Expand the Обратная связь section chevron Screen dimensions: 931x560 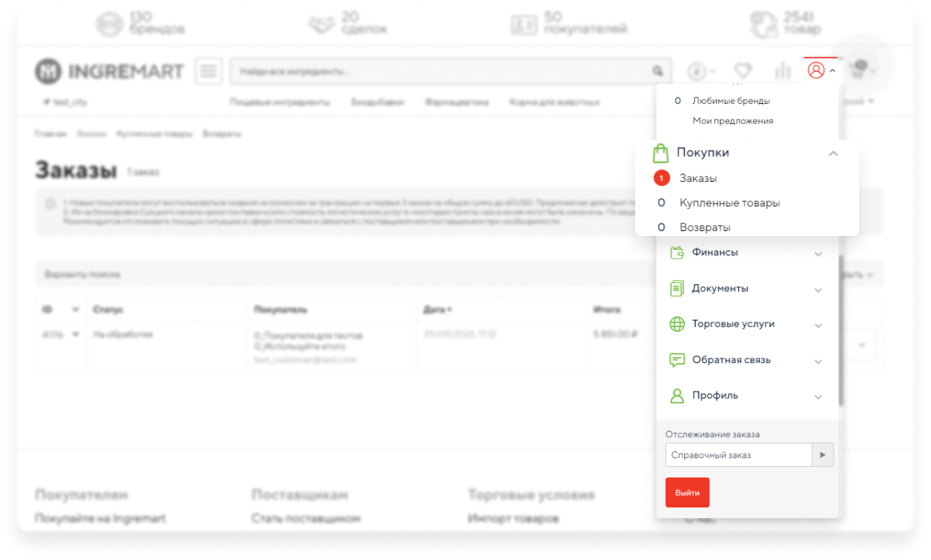click(819, 362)
